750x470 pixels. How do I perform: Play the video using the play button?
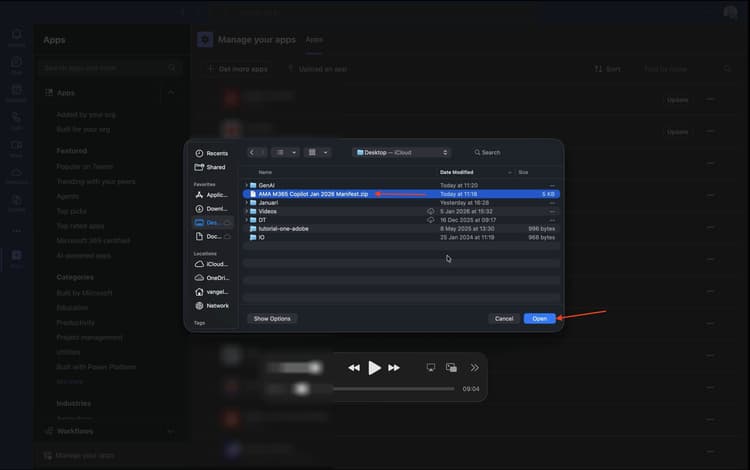click(374, 368)
